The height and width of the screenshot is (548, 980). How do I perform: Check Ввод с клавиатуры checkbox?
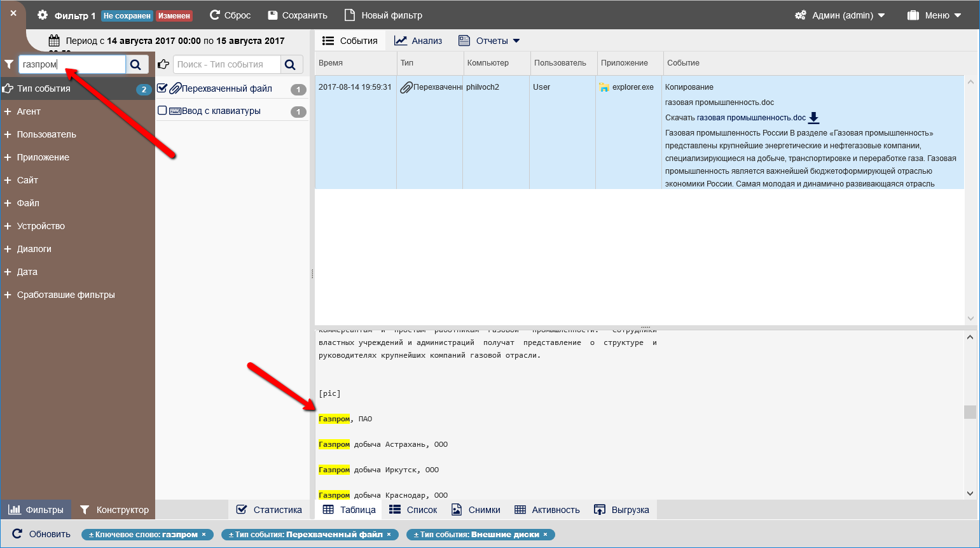[162, 111]
